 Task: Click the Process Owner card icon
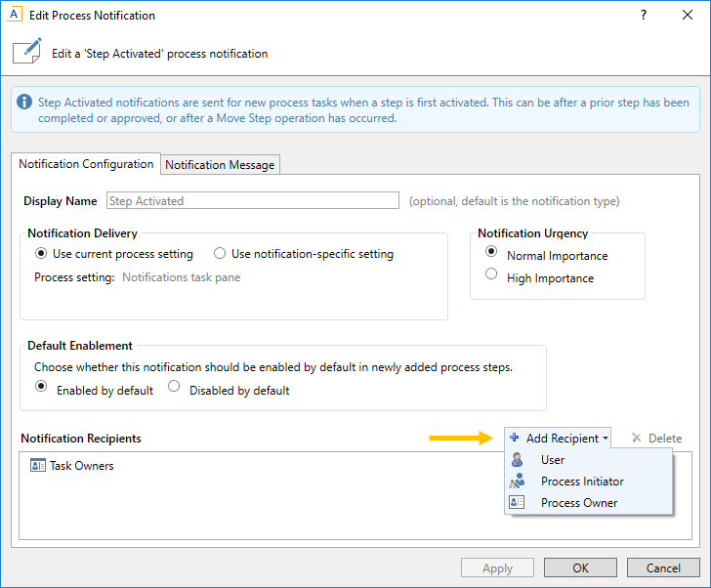point(517,503)
